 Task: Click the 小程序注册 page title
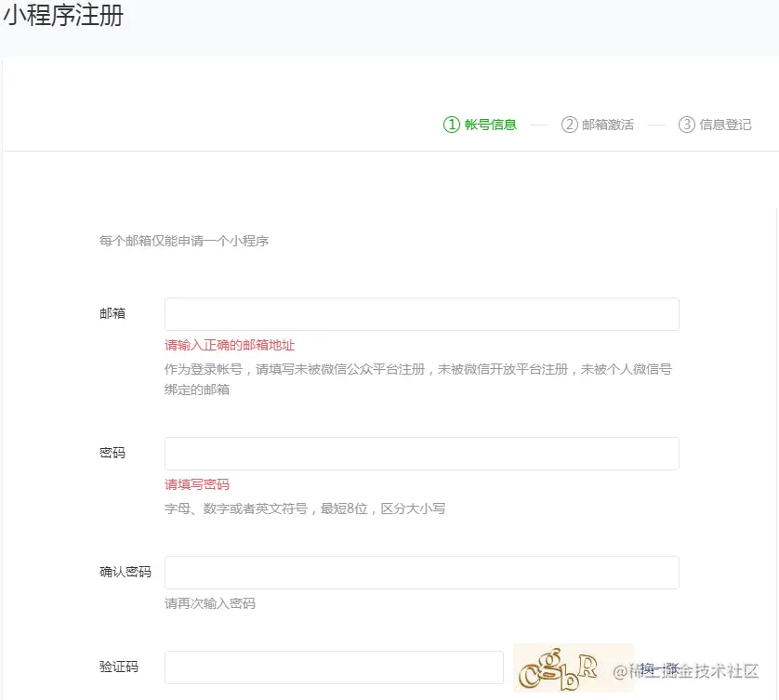(63, 16)
